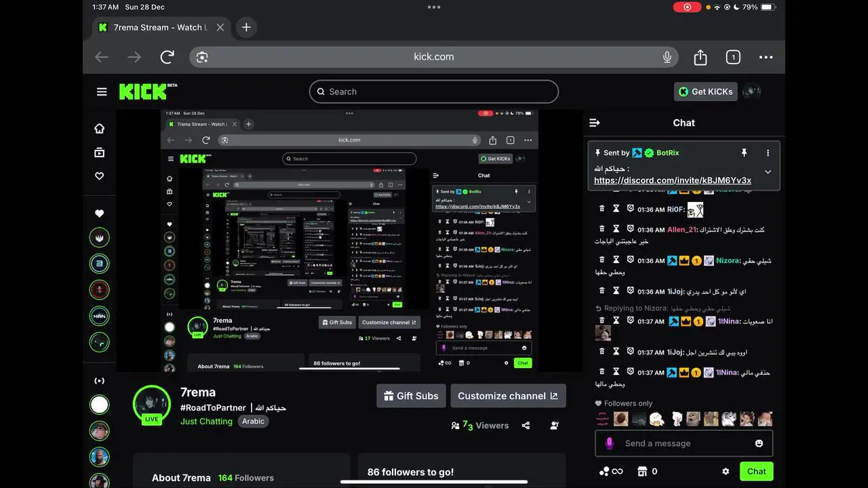
Task: Click the Viewers count
Action: click(x=479, y=426)
